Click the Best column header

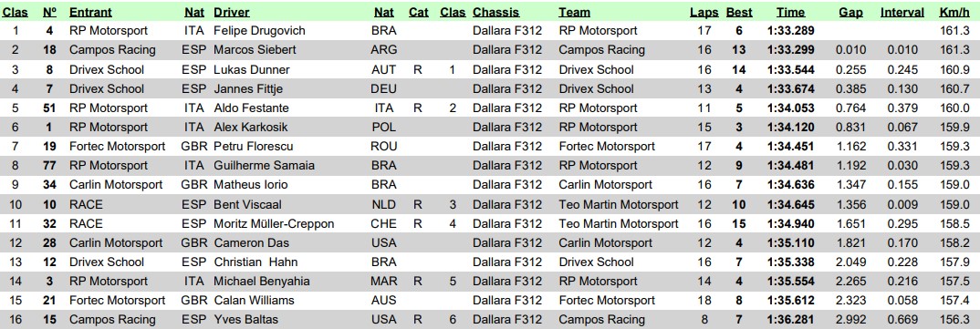[x=739, y=12]
